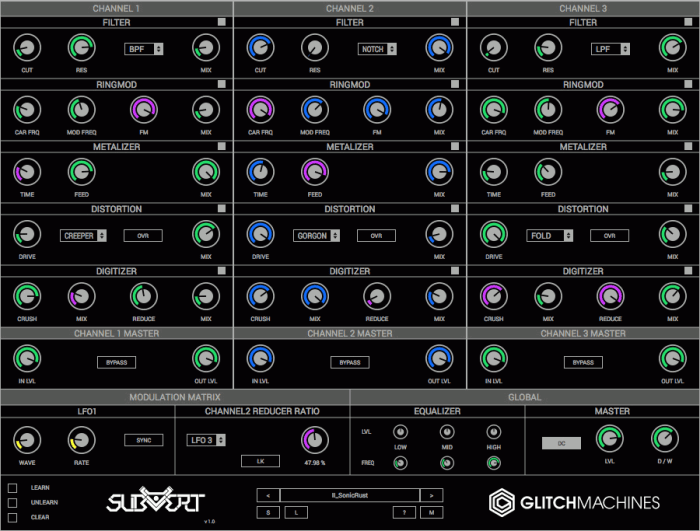Viewport: 700px width, 531px height.
Task: Check the CLEAR checkbox
Action: point(12,517)
